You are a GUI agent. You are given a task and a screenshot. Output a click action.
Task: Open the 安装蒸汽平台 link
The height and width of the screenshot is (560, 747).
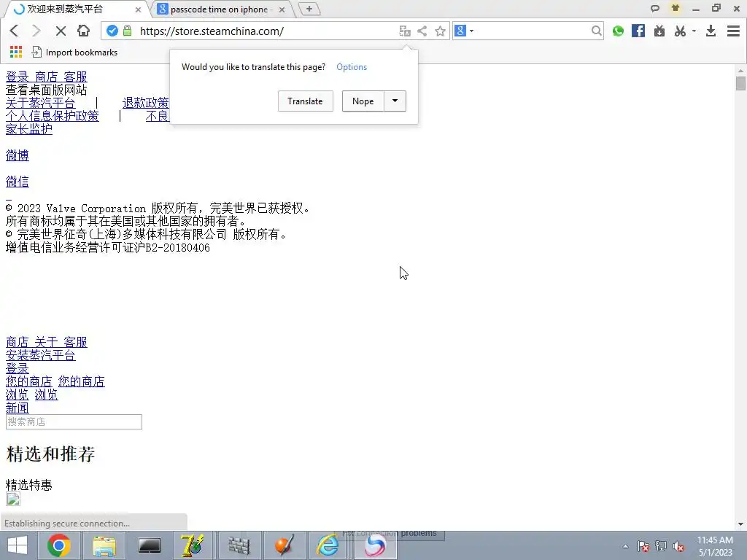click(x=41, y=355)
